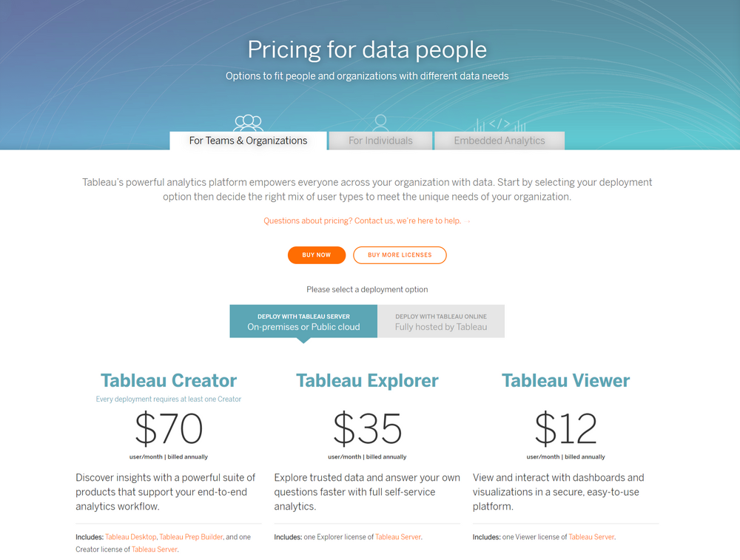Click Tableau Server link under Viewer includes

[591, 537]
